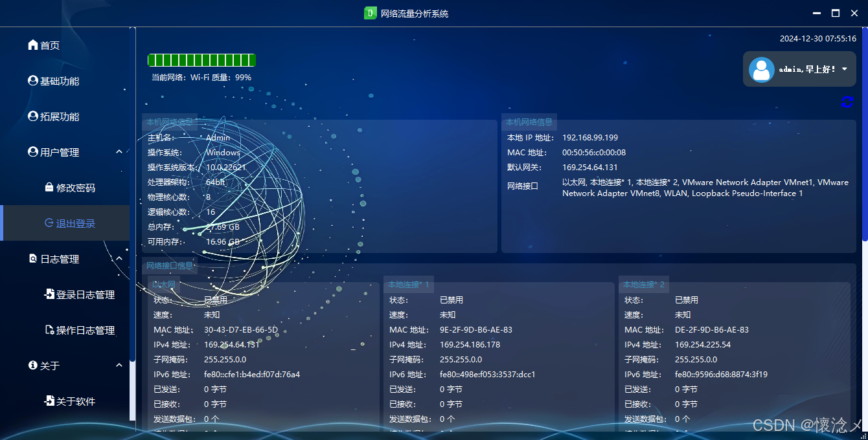This screenshot has height=440, width=868.
Task: Click the 本地连接* 1 card title
Action: coord(408,284)
